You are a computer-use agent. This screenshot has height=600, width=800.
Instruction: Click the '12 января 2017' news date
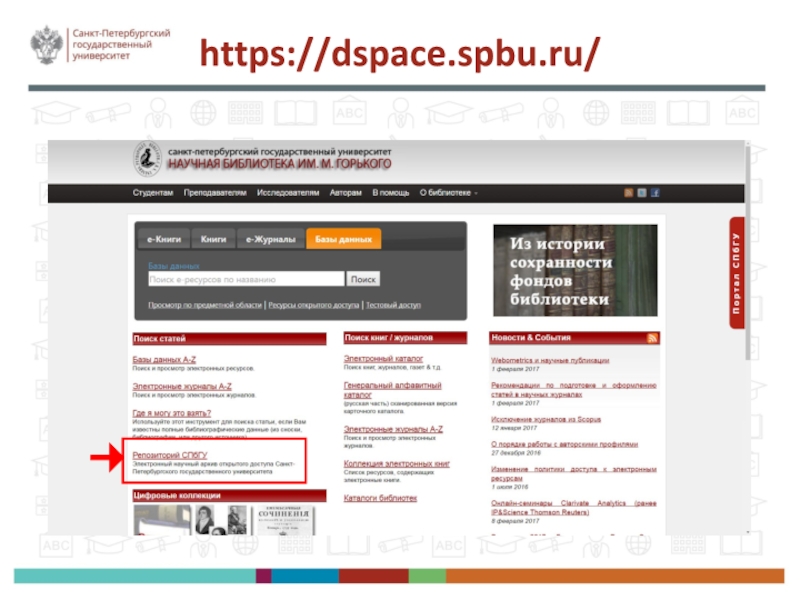[514, 428]
